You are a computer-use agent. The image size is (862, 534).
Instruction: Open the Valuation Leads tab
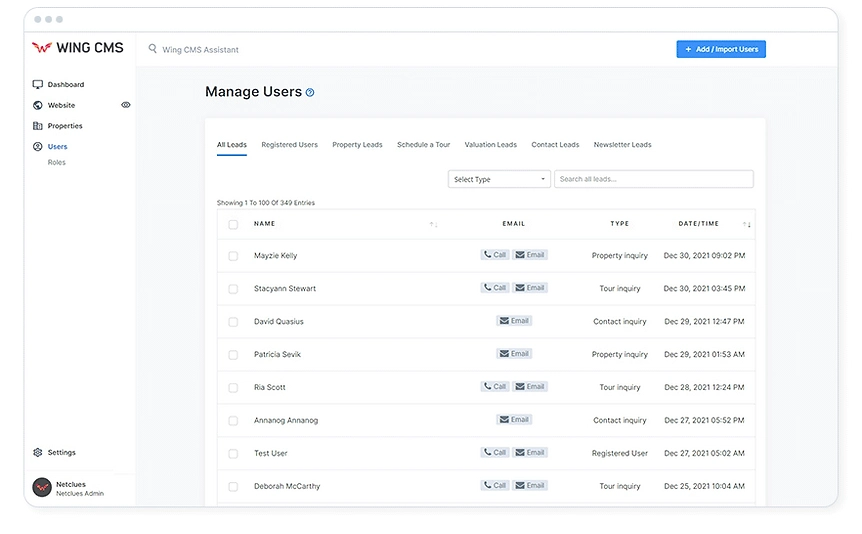[x=490, y=145]
